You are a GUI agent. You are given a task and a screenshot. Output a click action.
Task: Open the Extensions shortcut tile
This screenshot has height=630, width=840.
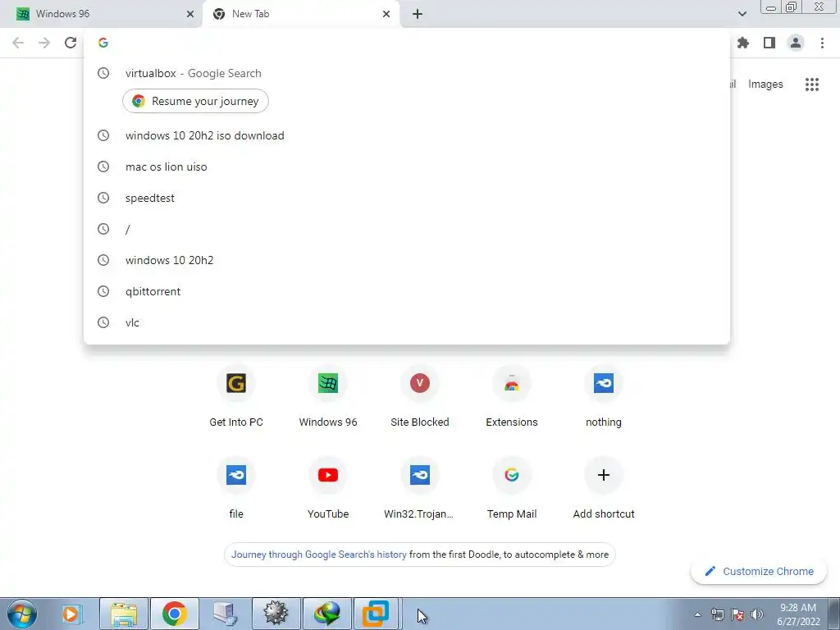coord(512,397)
